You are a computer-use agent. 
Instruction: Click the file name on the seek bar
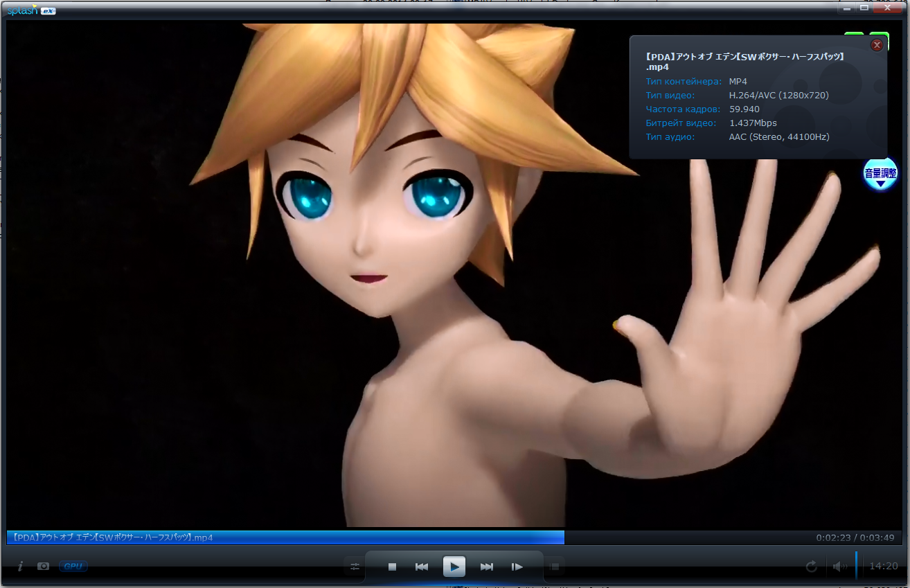click(113, 537)
